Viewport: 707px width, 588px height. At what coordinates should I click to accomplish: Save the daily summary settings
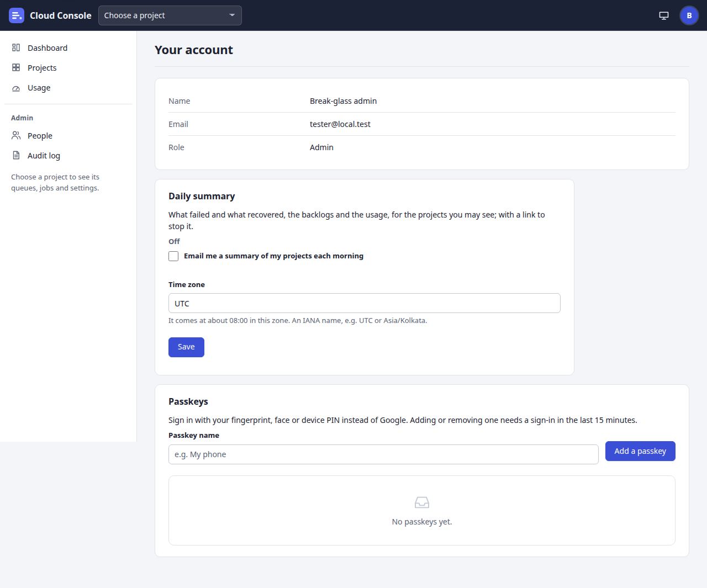coord(186,347)
